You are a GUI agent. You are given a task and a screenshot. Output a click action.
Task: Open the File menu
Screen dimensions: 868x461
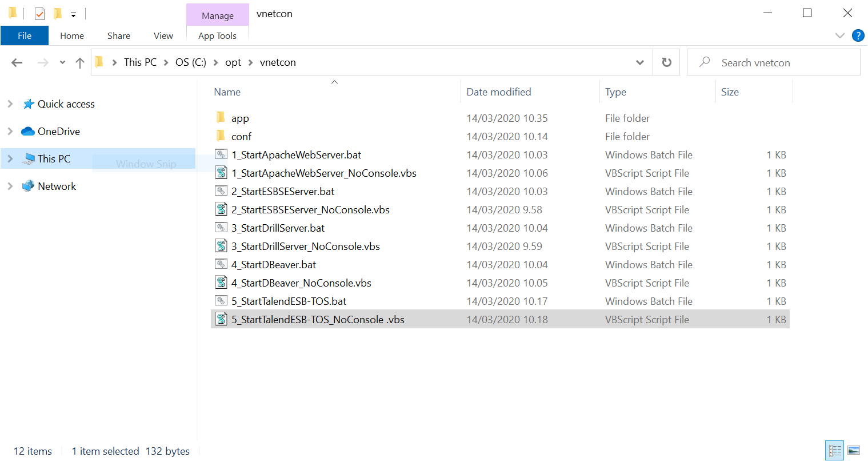tap(25, 35)
